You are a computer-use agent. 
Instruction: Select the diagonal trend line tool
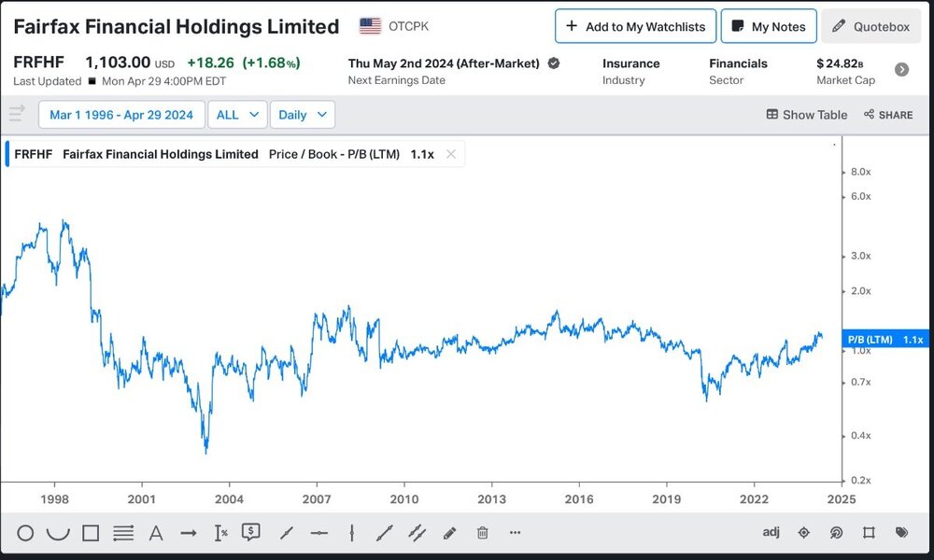click(287, 533)
